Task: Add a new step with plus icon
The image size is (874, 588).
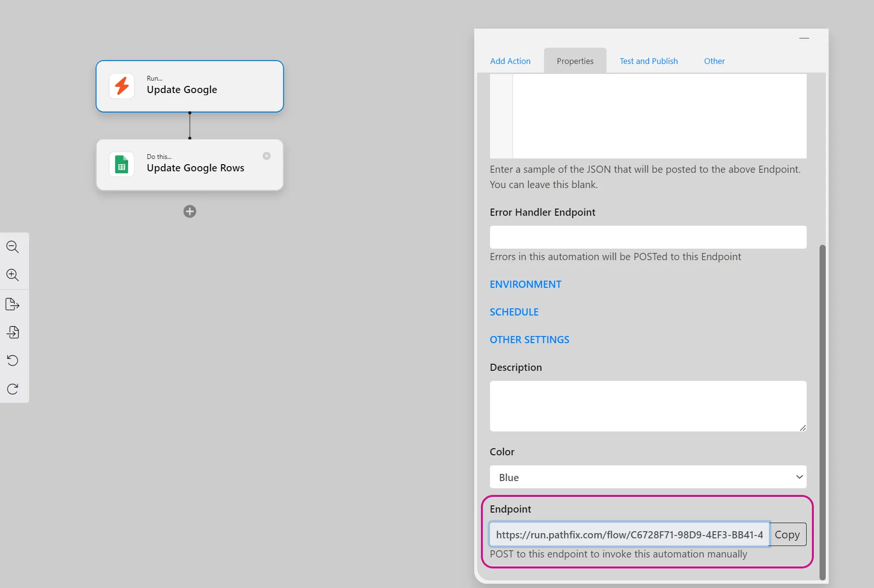Action: 190,211
